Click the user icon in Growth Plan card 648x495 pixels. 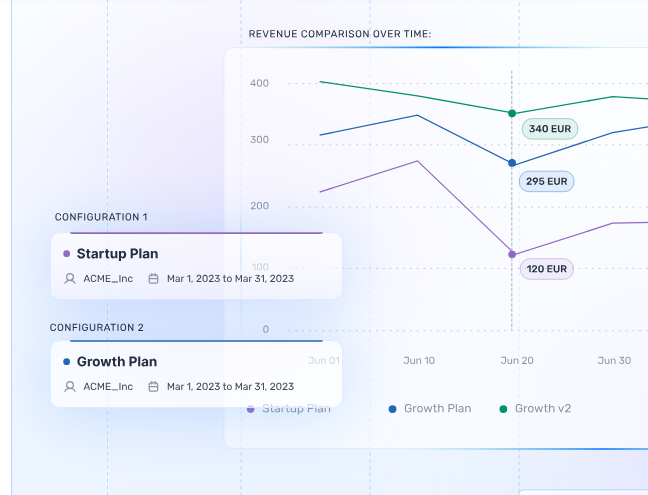[70, 386]
